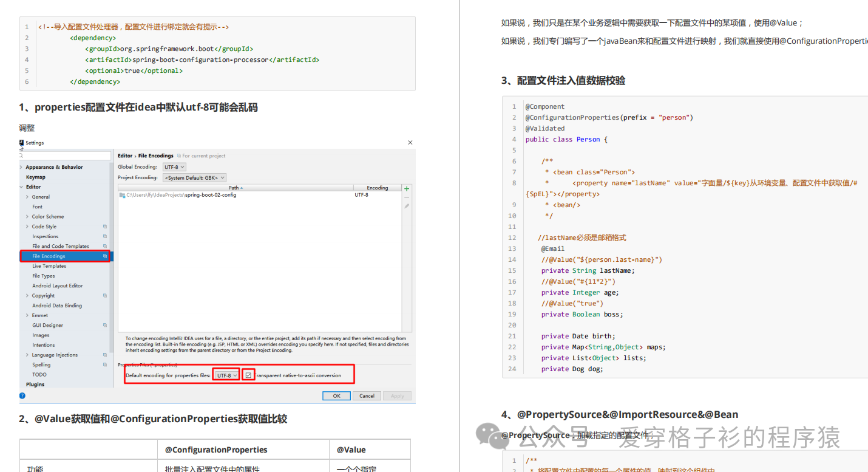The image size is (868, 472).
Task: Edit the path encoding with the pencil icon
Action: click(x=407, y=207)
